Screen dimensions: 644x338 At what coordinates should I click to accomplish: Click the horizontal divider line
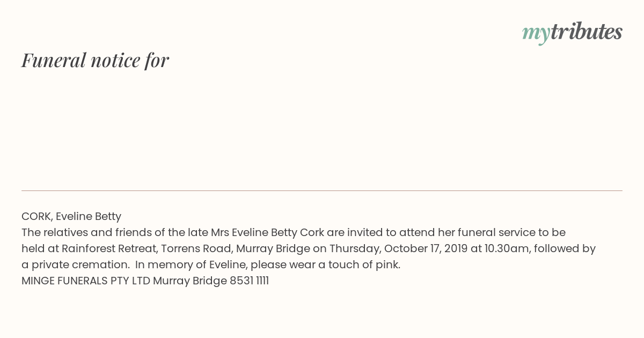[x=322, y=190]
